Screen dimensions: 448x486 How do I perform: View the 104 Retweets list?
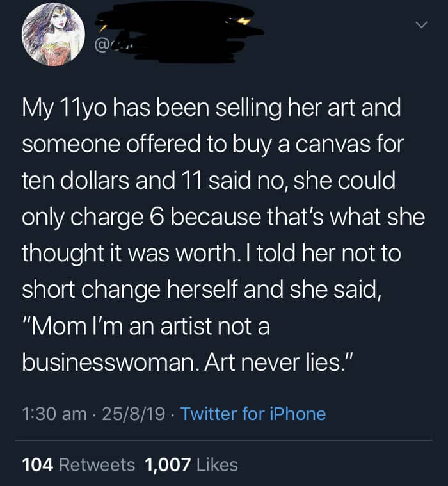[78, 465]
